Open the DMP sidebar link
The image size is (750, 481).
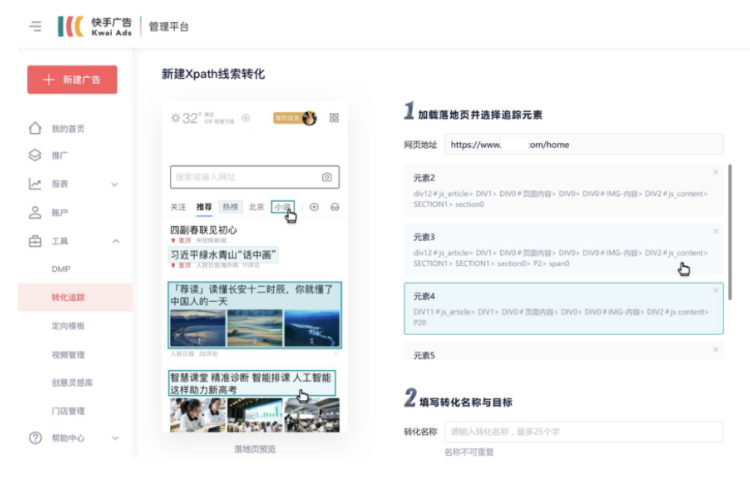pos(61,269)
